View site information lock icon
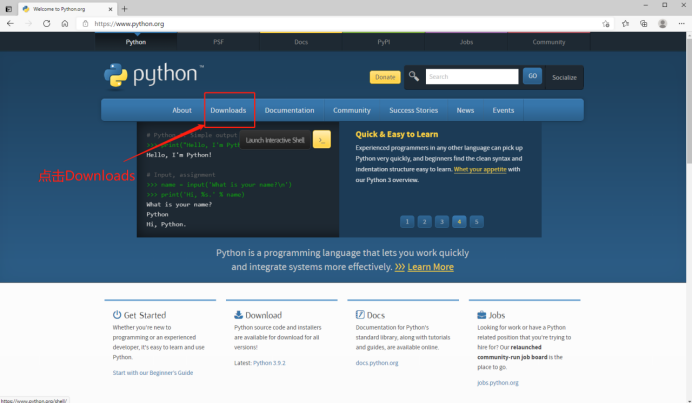The image size is (692, 403). click(x=86, y=24)
